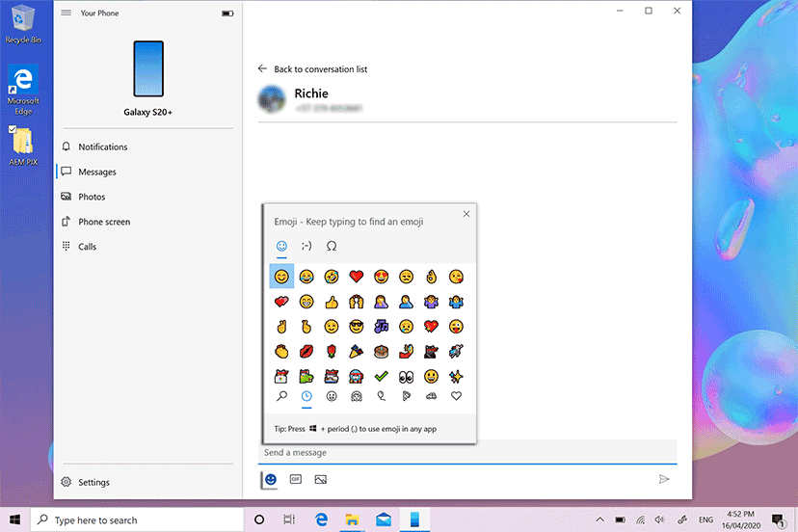The width and height of the screenshot is (798, 532).
Task: Select the Emoji smiley tab at top
Action: [281, 247]
